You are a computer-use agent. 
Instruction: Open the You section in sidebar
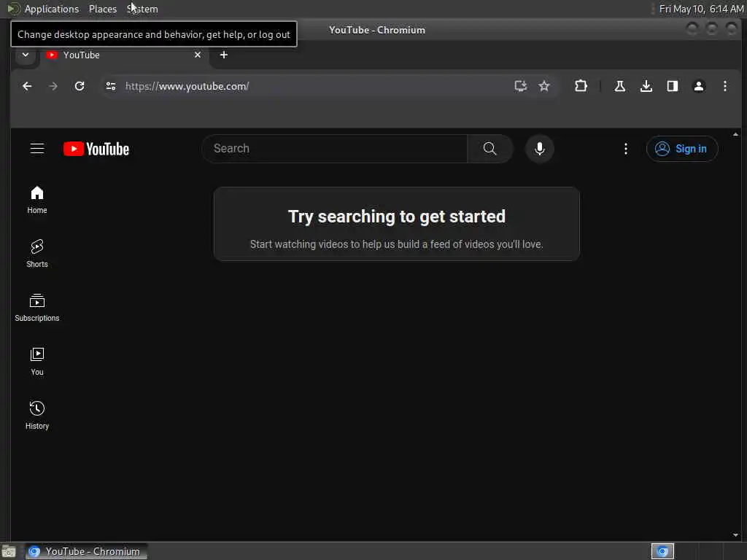37,362
